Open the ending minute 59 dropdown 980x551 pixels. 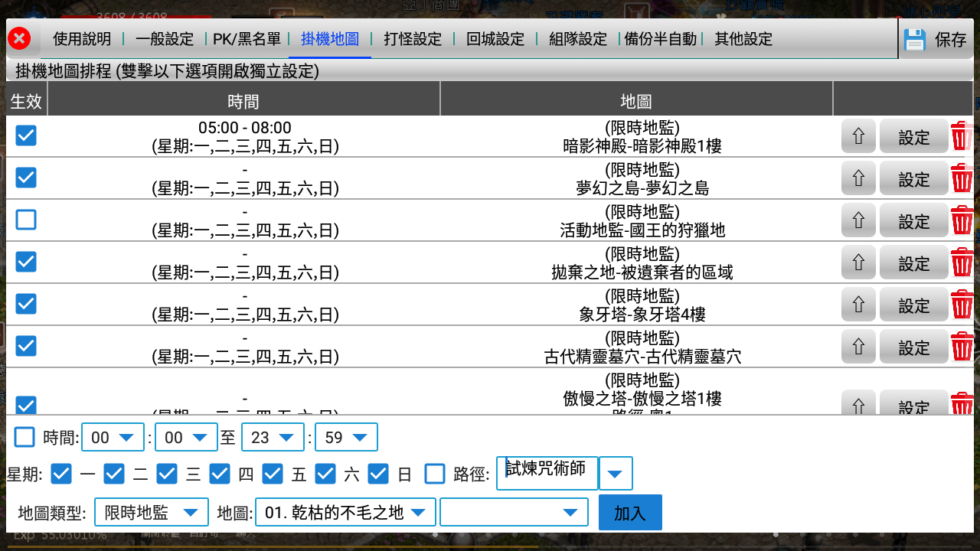click(x=347, y=437)
